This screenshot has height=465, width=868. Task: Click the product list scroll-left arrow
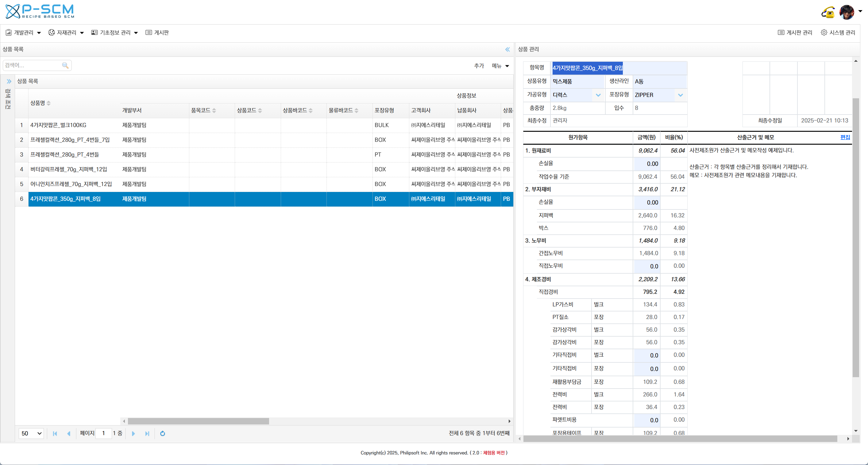(124, 421)
